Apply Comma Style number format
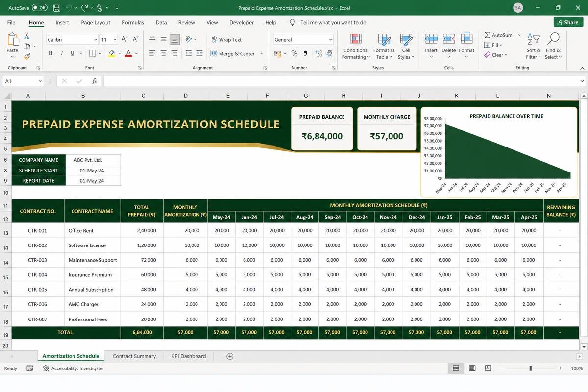This screenshot has height=392, width=588. point(305,53)
